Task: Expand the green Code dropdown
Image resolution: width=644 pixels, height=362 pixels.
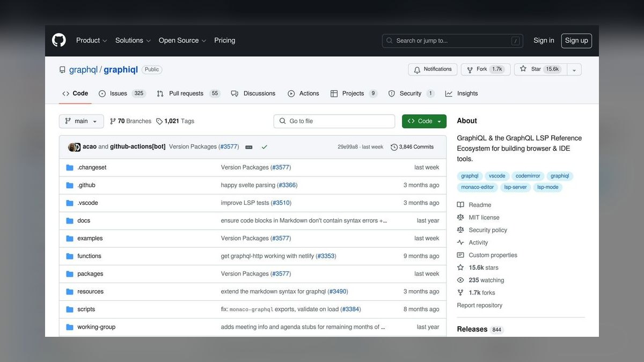Action: pyautogui.click(x=424, y=121)
